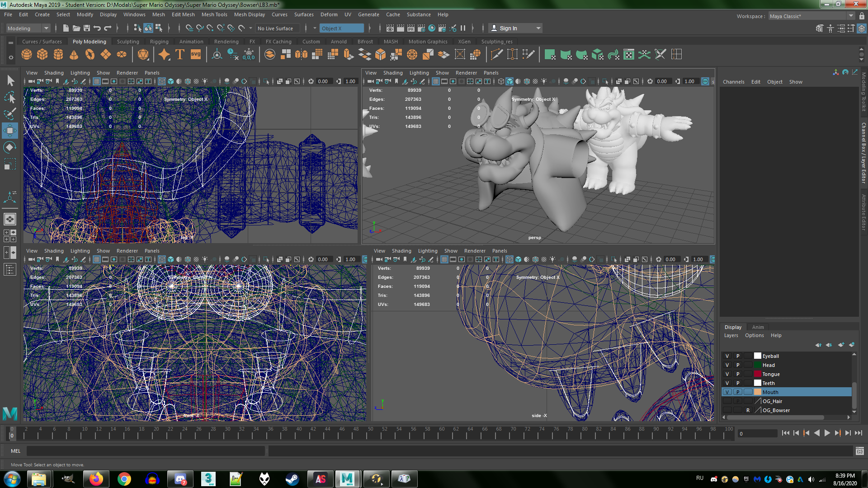Enable visibility of the OG_Bowser layer

727,410
